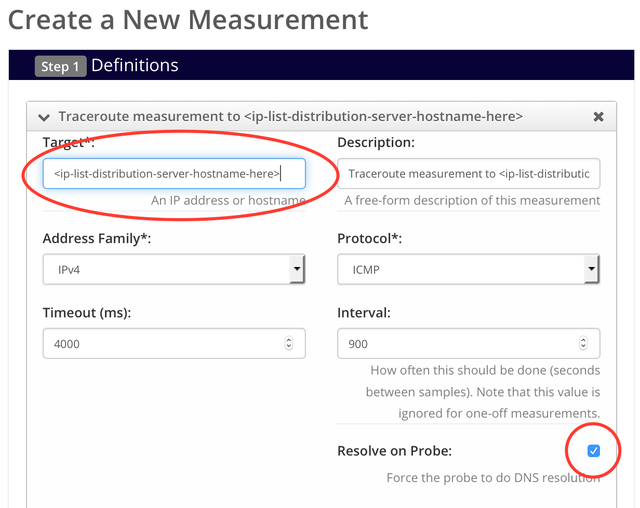
Task: Open the Protocol ICMP dropdown
Action: coord(469,269)
